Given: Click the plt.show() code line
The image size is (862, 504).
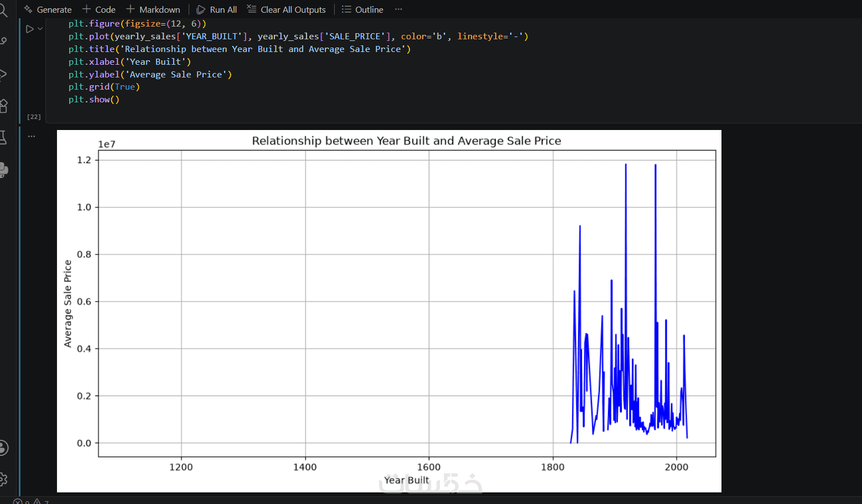Looking at the screenshot, I should click(94, 100).
